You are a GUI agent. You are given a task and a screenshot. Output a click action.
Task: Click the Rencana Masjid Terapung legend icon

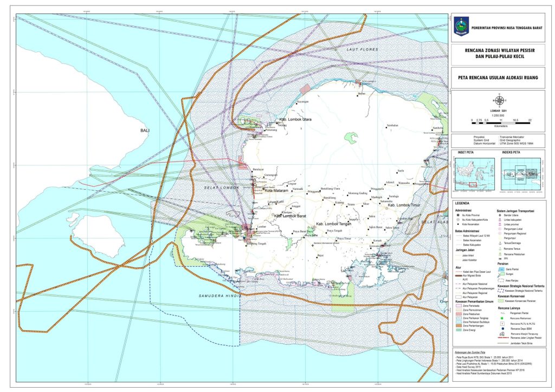click(x=501, y=335)
